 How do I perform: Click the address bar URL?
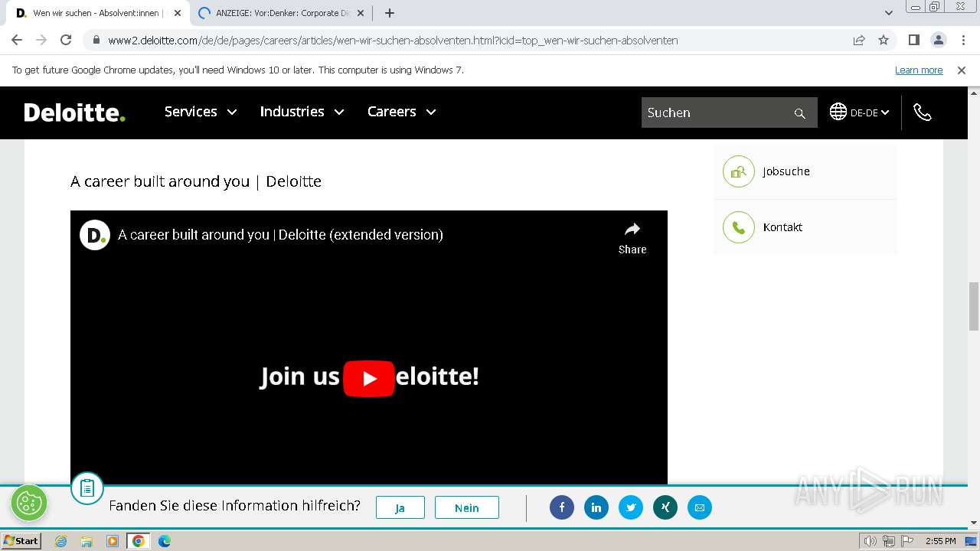click(393, 41)
